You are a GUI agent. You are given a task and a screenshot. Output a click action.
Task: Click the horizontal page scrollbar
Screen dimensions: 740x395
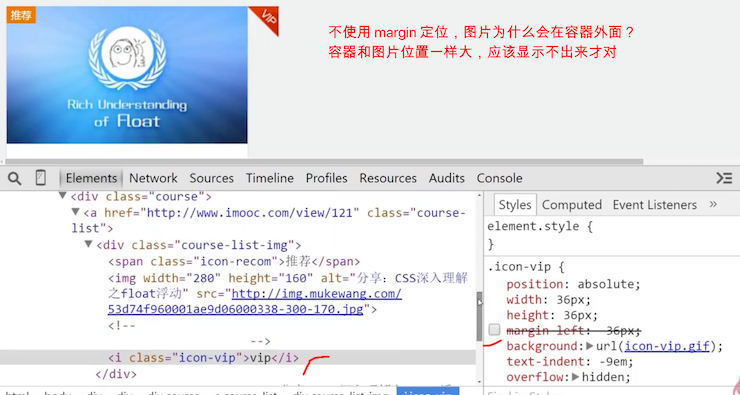(x=322, y=161)
